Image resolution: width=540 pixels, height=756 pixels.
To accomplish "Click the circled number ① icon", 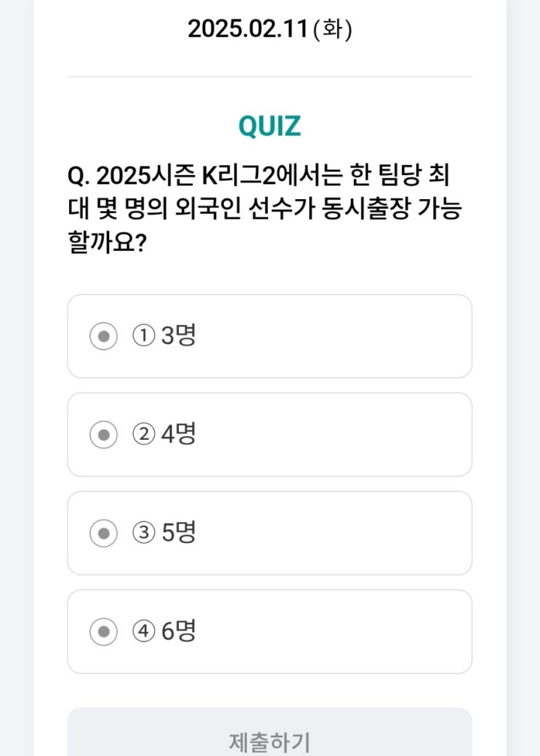I will [x=143, y=336].
